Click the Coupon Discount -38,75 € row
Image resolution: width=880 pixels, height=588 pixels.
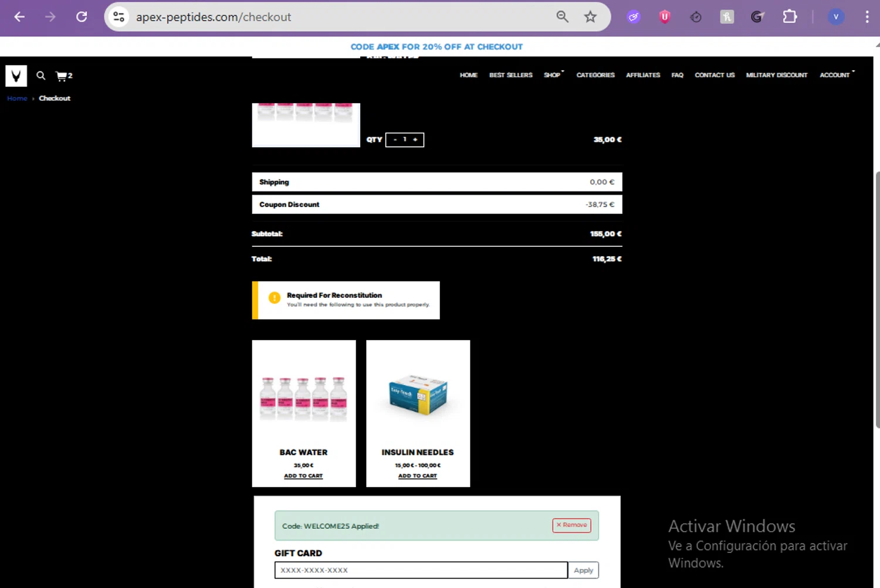(x=437, y=205)
